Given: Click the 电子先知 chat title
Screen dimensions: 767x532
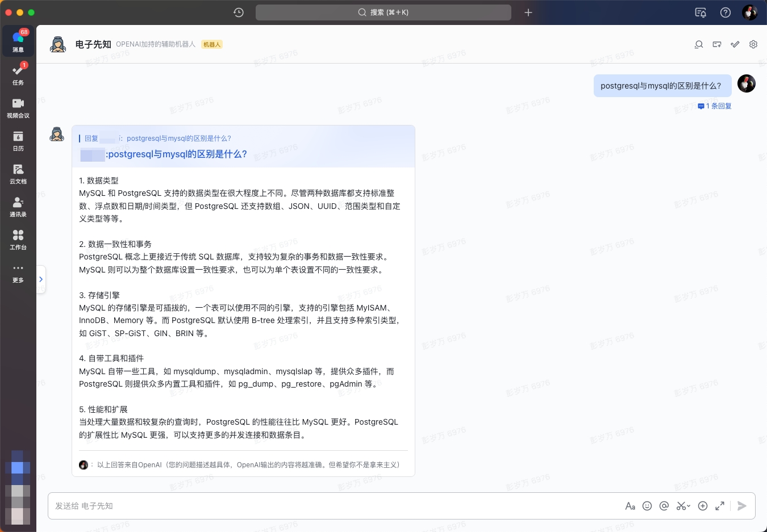Looking at the screenshot, I should (93, 44).
